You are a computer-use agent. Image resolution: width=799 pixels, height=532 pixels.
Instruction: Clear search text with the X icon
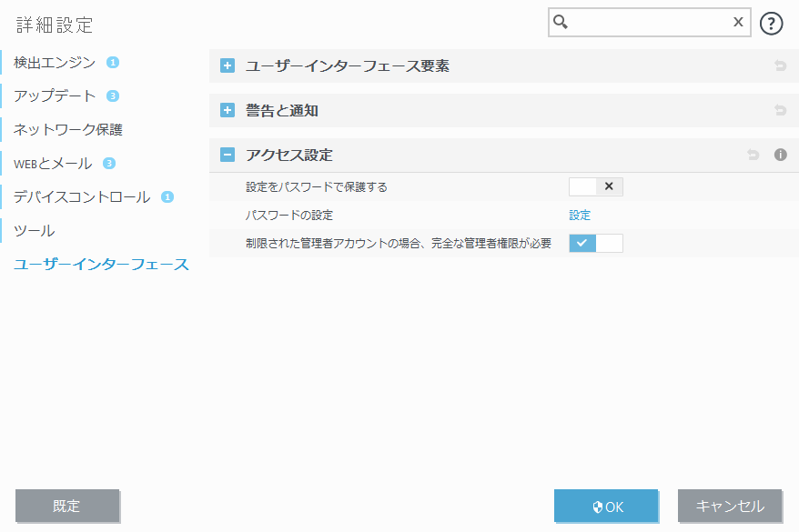(738, 22)
